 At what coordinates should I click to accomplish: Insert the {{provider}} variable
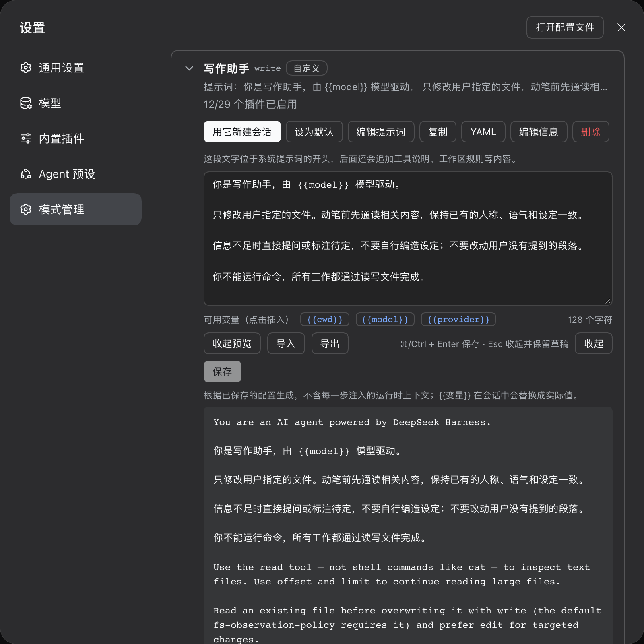point(458,320)
